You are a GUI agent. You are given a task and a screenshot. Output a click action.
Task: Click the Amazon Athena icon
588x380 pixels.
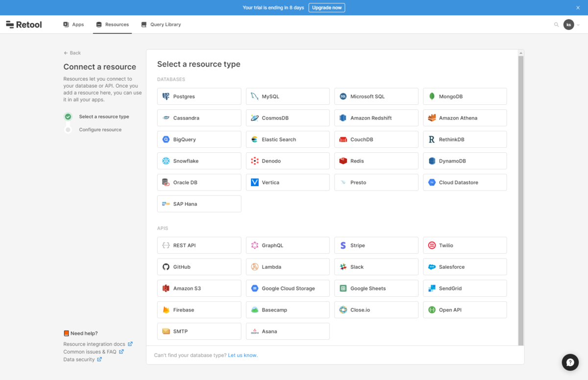point(432,118)
